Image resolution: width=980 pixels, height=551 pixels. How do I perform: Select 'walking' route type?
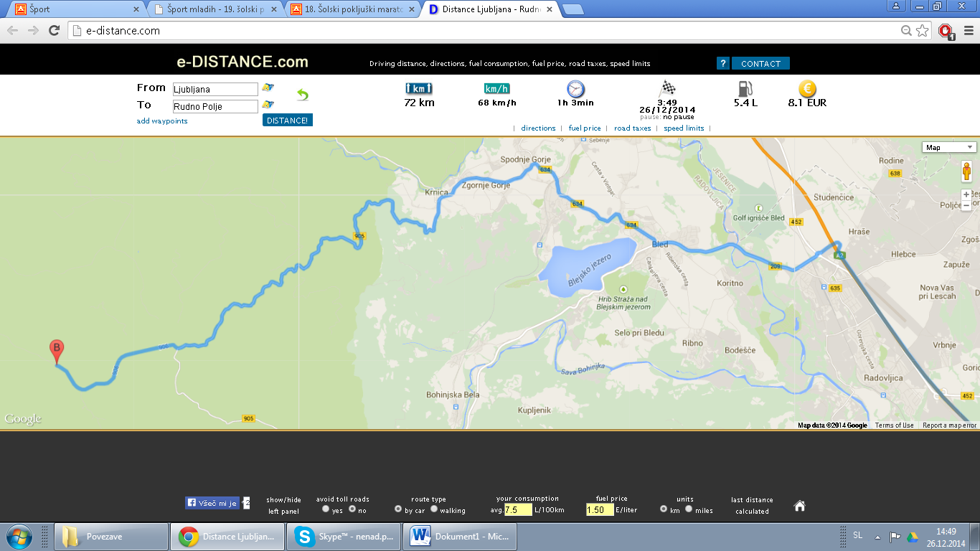(x=434, y=509)
